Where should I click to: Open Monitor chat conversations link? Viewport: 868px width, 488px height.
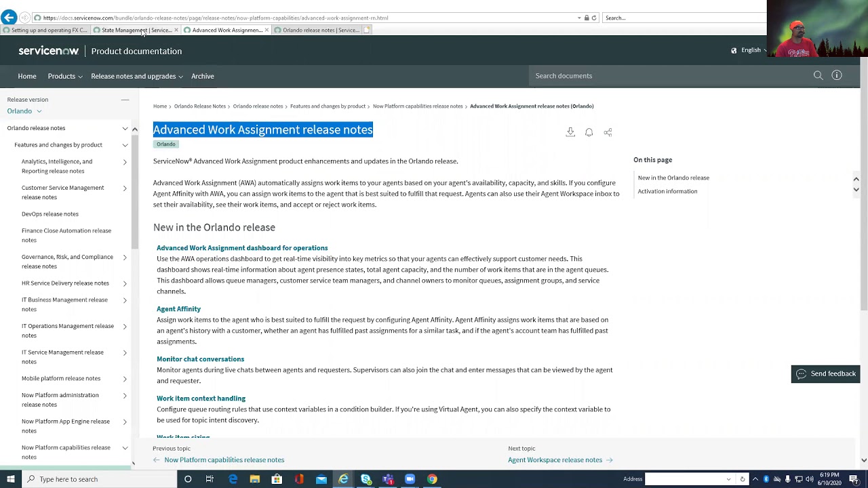201,359
